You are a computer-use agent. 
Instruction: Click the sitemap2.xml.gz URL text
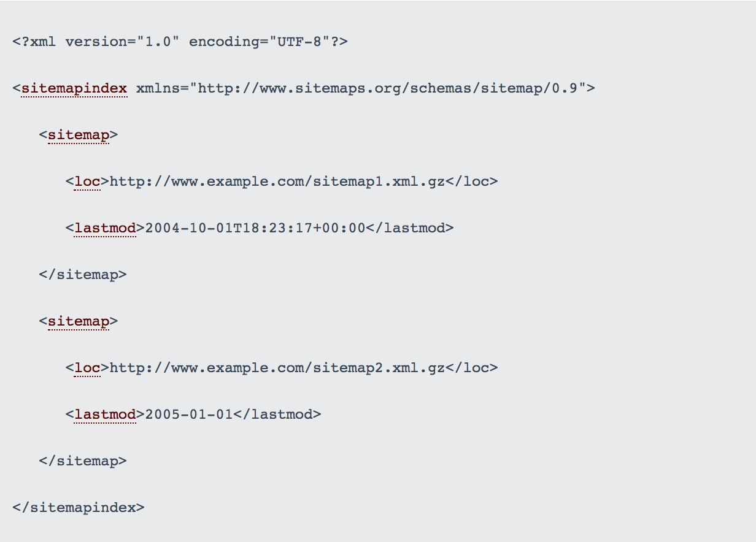point(277,368)
